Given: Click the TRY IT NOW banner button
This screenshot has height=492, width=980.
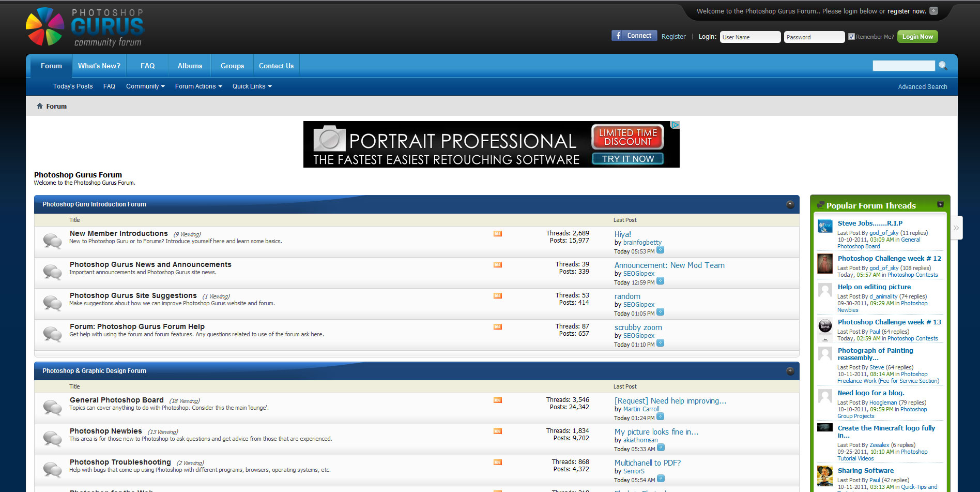Looking at the screenshot, I should 628,159.
